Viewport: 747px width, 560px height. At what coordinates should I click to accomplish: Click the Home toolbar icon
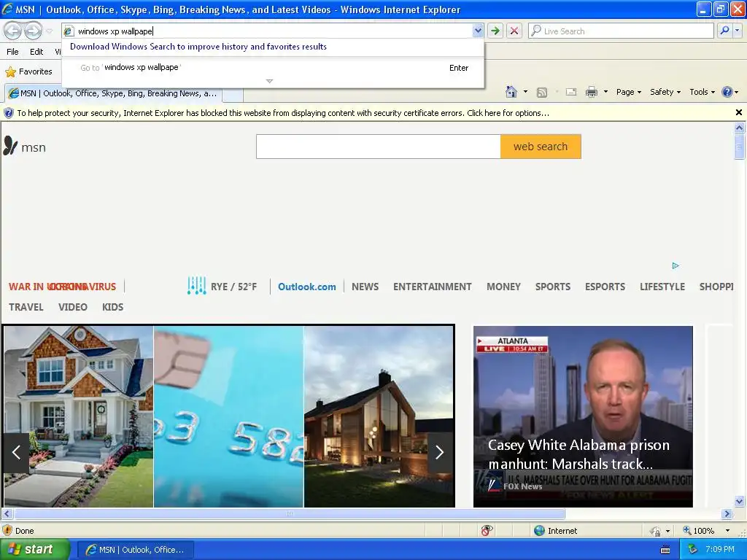[511, 92]
